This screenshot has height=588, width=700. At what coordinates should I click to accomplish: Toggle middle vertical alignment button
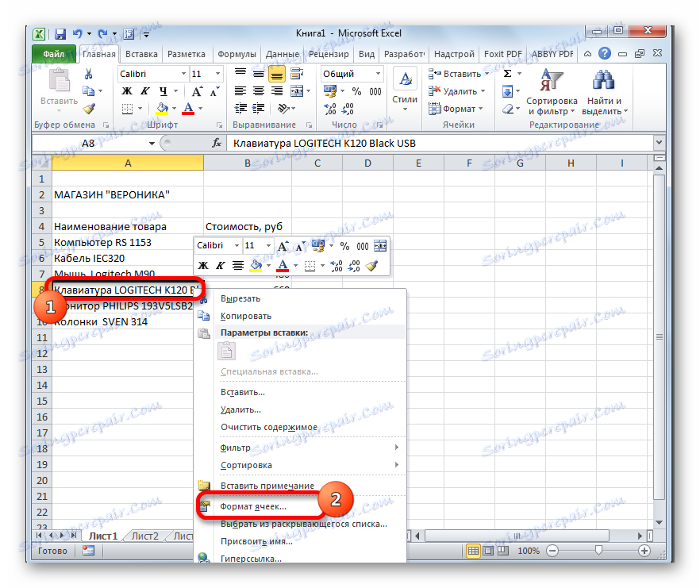coord(259,74)
